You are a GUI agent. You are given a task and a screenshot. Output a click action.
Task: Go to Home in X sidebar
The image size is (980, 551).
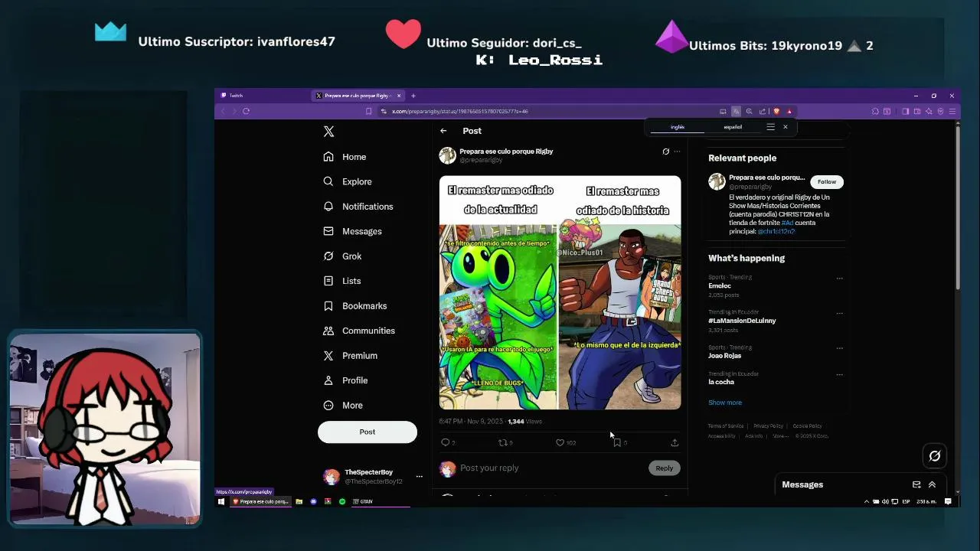tap(345, 157)
